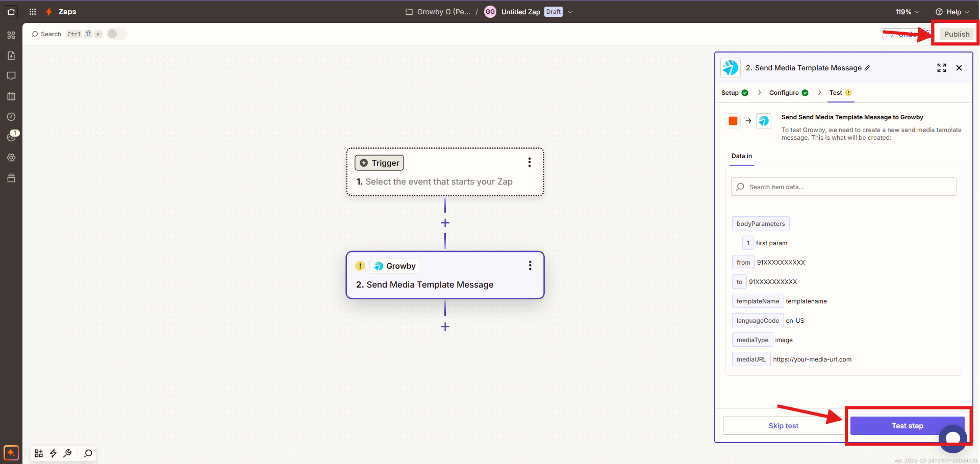The image size is (980, 464).
Task: Click the Growby app badge on step 2
Action: [394, 266]
